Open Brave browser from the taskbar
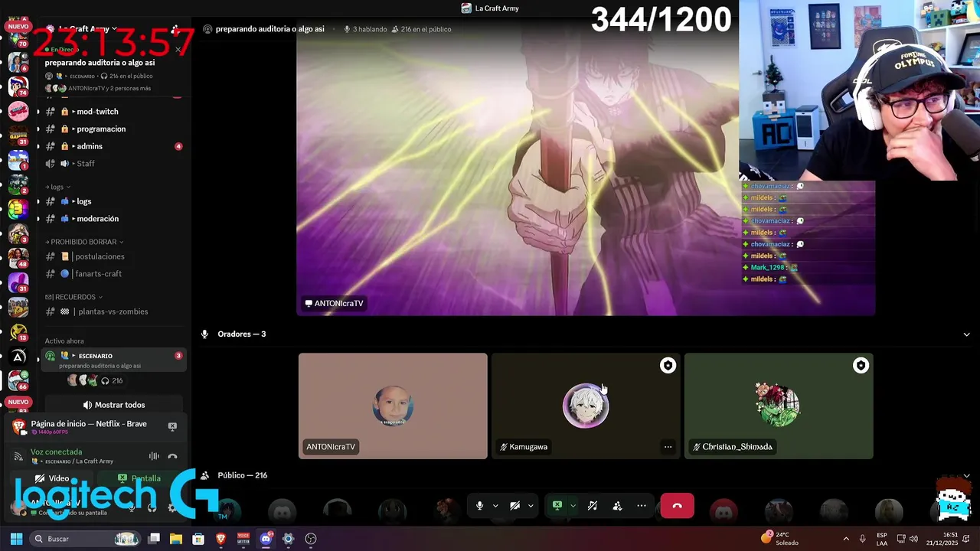Screen dimensions: 980x551 pos(221,539)
